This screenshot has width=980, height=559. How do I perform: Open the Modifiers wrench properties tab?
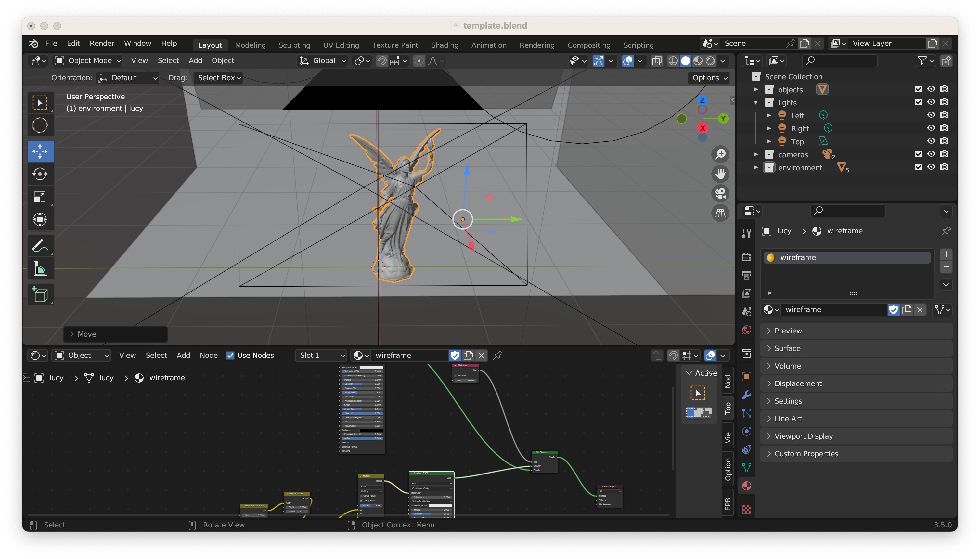click(x=747, y=395)
